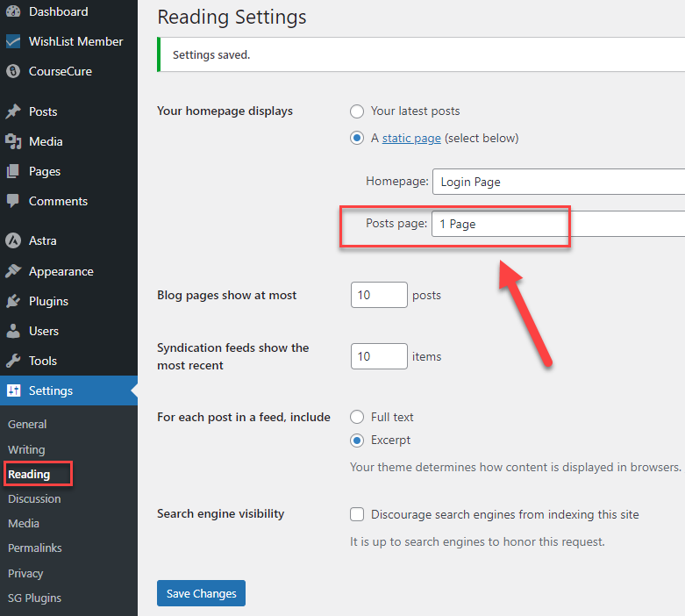
Task: Open Users menu label
Action: [44, 331]
